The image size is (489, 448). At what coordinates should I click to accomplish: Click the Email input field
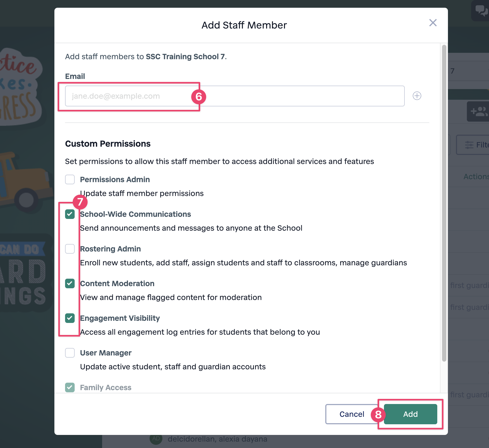(235, 96)
